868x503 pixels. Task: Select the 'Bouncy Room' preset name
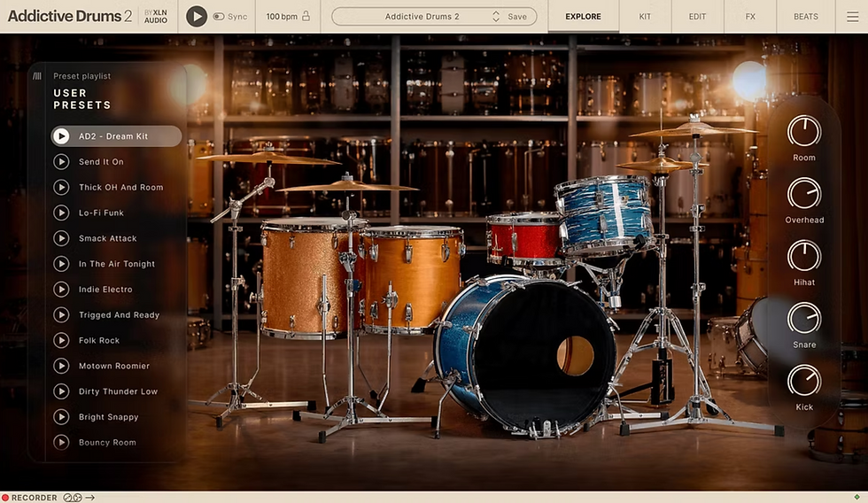107,442
